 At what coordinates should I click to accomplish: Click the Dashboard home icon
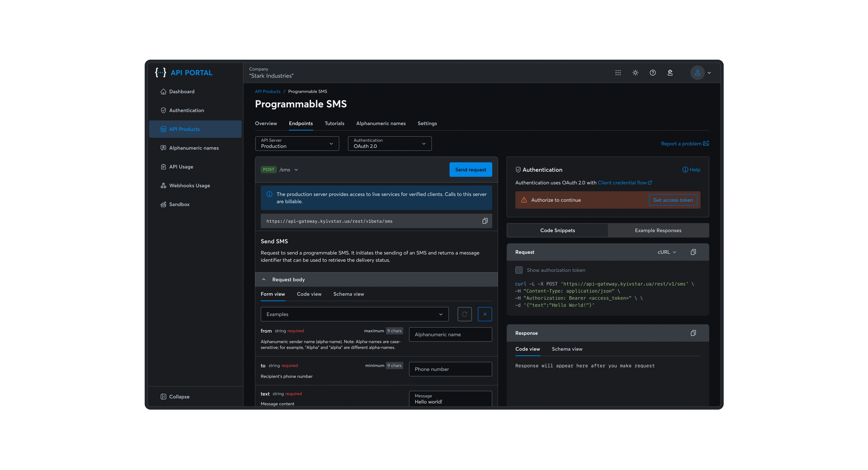pyautogui.click(x=163, y=92)
